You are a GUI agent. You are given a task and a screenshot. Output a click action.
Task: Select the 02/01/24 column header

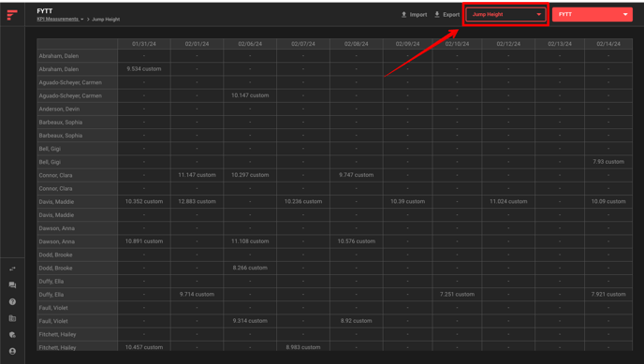(x=197, y=44)
